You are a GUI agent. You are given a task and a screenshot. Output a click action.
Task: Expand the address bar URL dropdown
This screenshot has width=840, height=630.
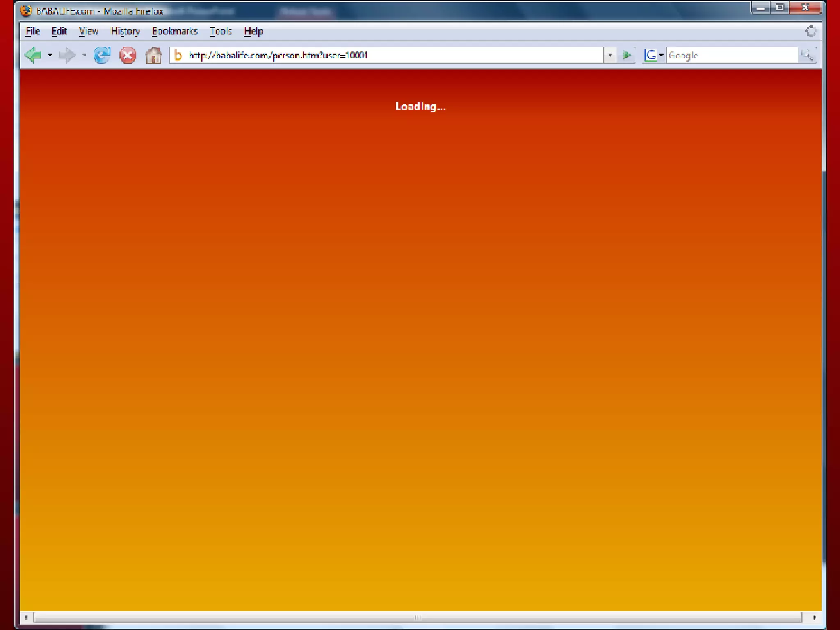pyautogui.click(x=610, y=55)
